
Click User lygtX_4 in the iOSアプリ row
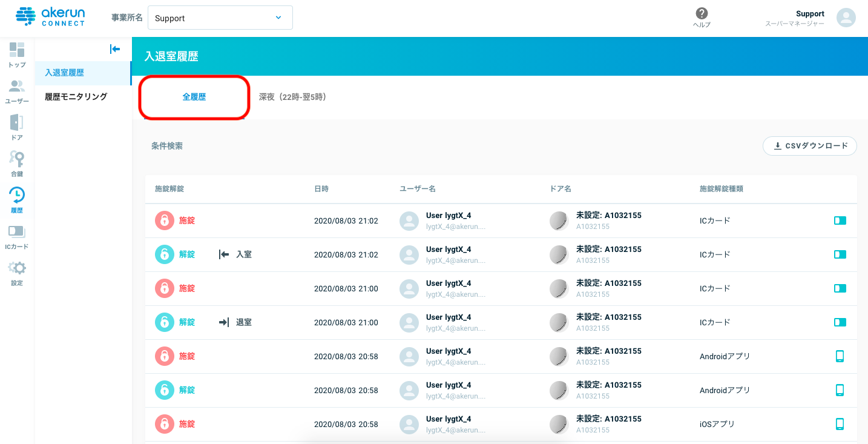click(x=449, y=419)
